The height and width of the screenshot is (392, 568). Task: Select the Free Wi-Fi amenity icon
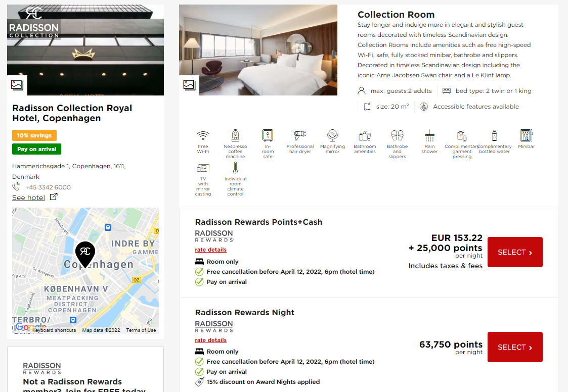203,136
